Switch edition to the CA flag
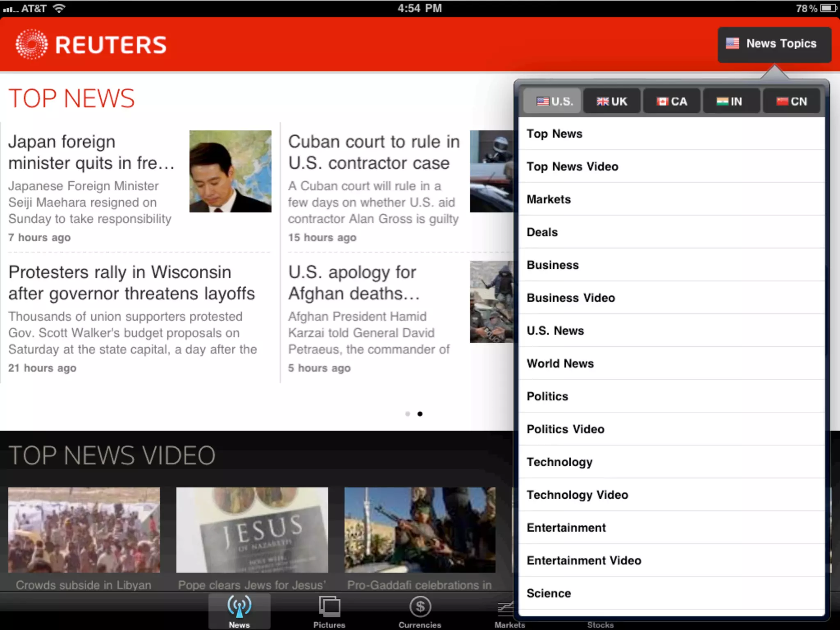 click(662, 101)
